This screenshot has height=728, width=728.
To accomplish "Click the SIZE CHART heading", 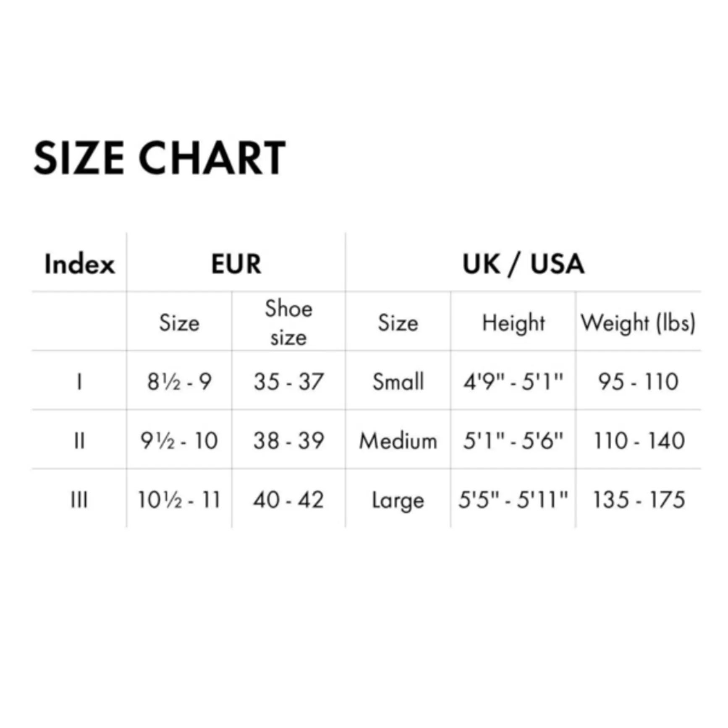I will coord(160,158).
